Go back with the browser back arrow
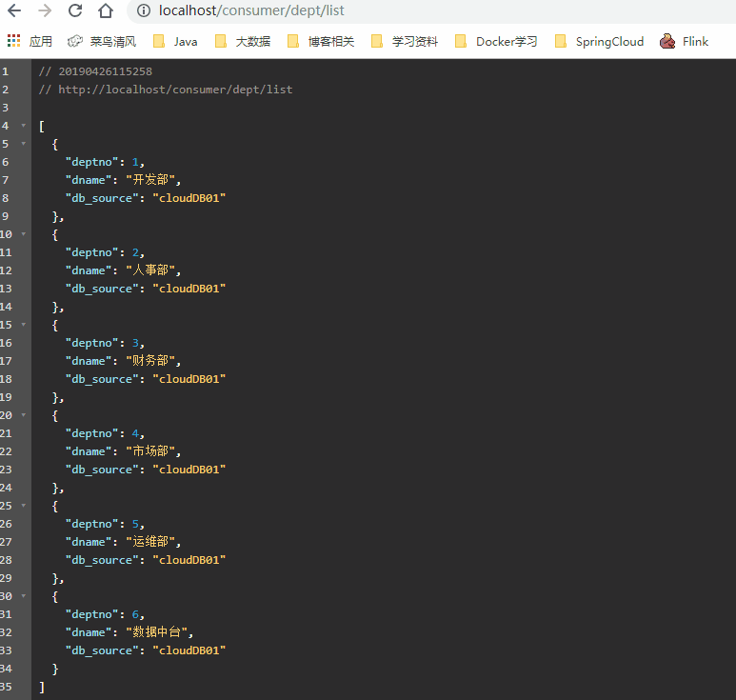 14,10
